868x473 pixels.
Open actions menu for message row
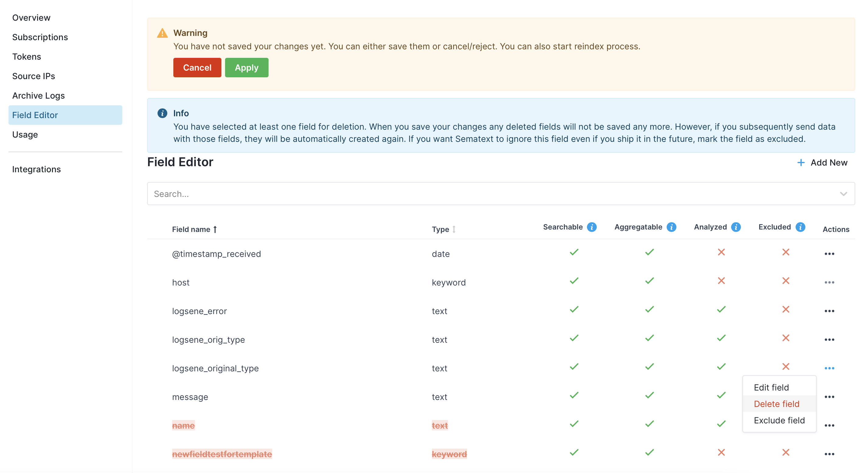coord(829,397)
